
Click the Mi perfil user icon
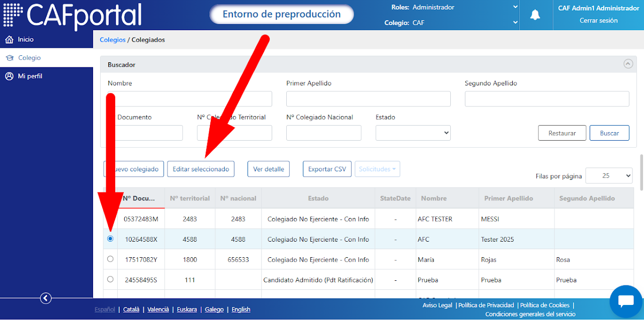click(x=9, y=76)
